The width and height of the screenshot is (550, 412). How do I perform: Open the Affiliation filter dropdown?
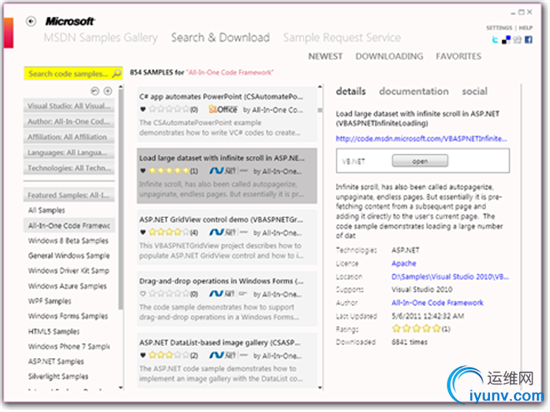pos(69,137)
